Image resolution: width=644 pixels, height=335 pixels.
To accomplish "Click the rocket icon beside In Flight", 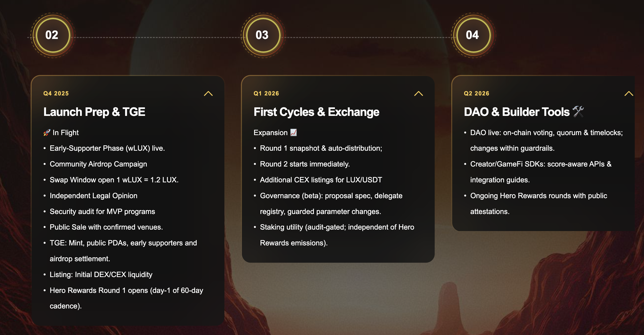I will [47, 132].
